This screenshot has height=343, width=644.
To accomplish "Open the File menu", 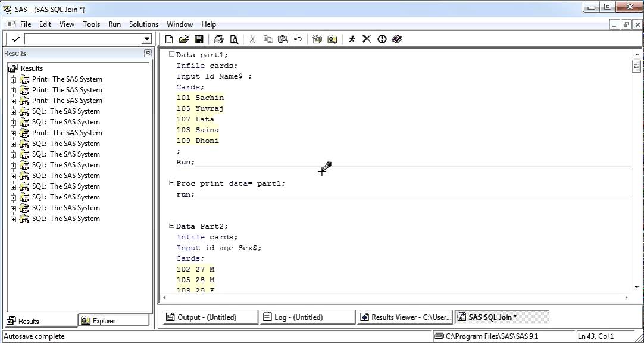I will [26, 24].
